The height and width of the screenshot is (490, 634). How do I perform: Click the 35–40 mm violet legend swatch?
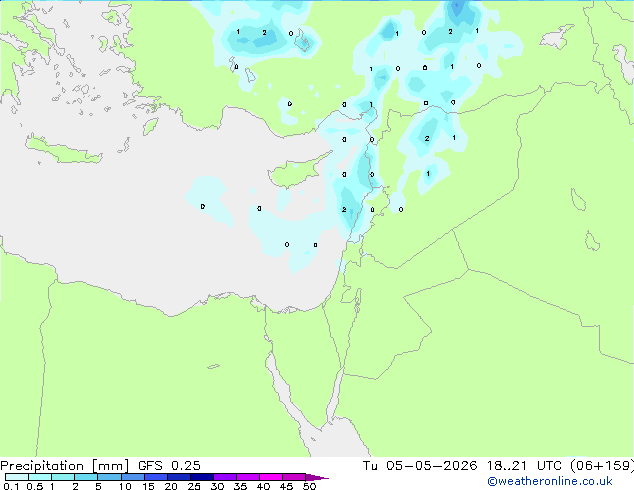tap(247, 477)
